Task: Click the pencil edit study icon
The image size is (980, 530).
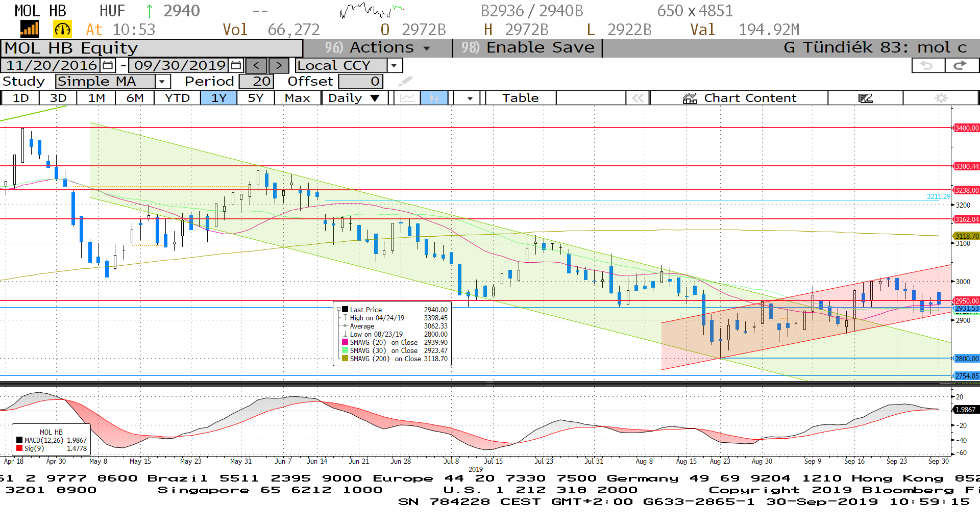Action: pos(405,81)
